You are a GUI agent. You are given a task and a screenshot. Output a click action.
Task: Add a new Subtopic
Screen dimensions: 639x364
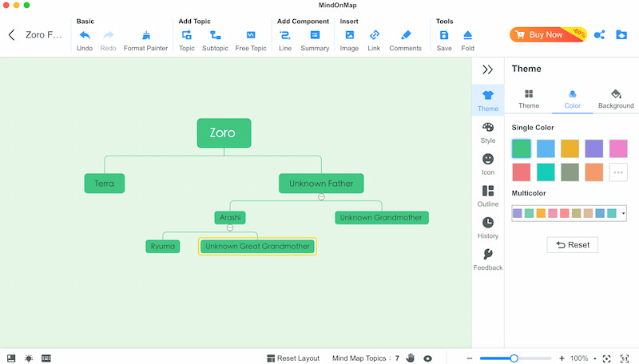tap(215, 40)
